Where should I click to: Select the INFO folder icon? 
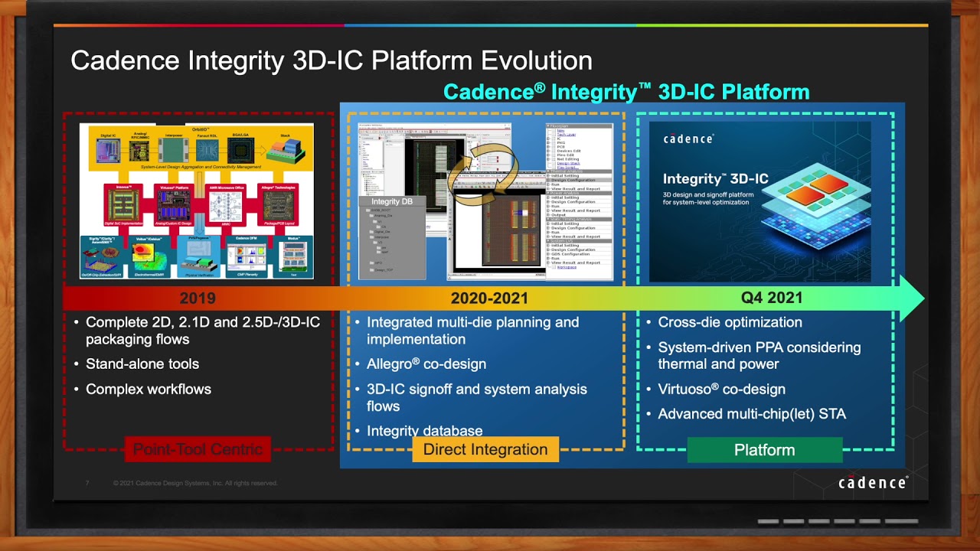pos(371,262)
